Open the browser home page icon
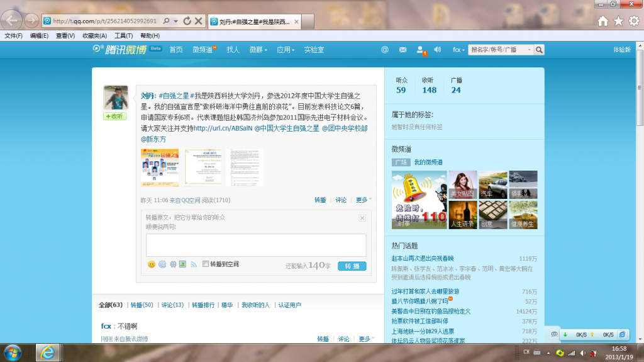 click(603, 21)
